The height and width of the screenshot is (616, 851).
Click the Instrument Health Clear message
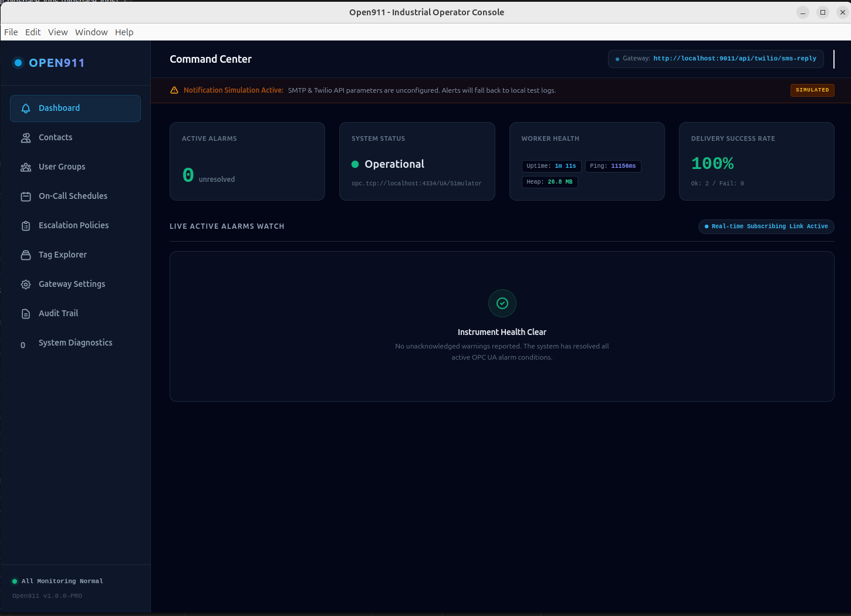pos(502,332)
